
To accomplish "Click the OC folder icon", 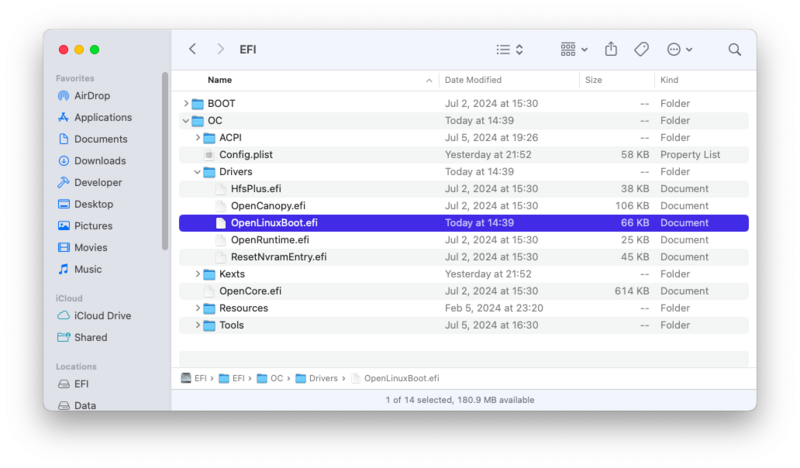I will (197, 121).
